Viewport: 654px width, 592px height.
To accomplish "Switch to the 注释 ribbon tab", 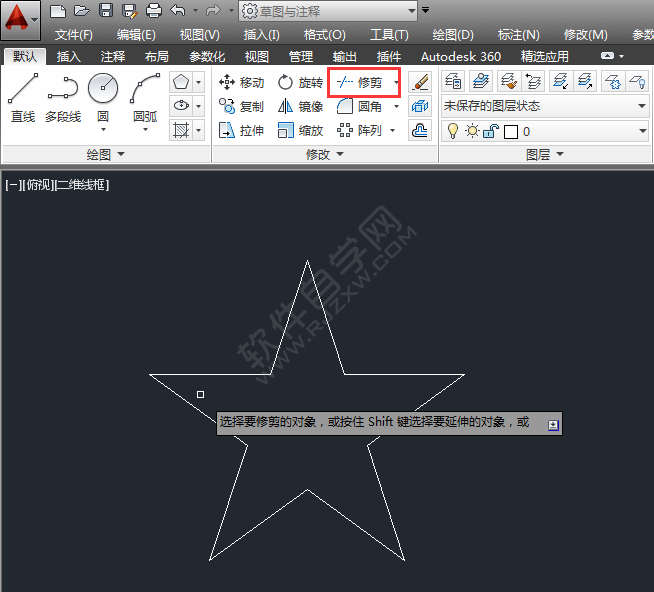I will pyautogui.click(x=113, y=56).
